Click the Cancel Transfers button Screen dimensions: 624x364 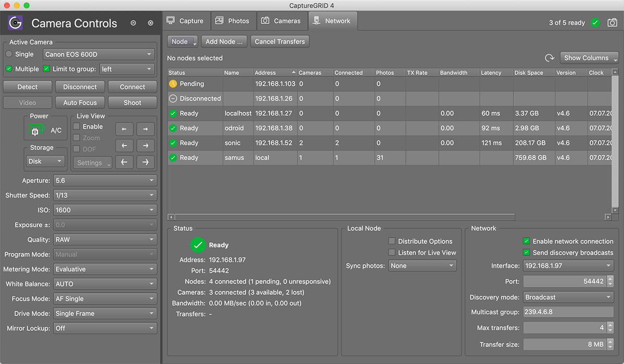tap(280, 42)
